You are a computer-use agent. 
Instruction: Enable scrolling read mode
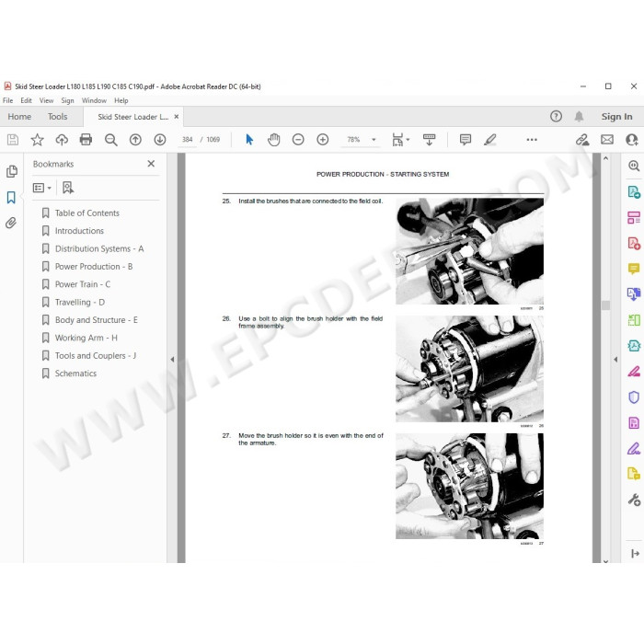pos(430,140)
